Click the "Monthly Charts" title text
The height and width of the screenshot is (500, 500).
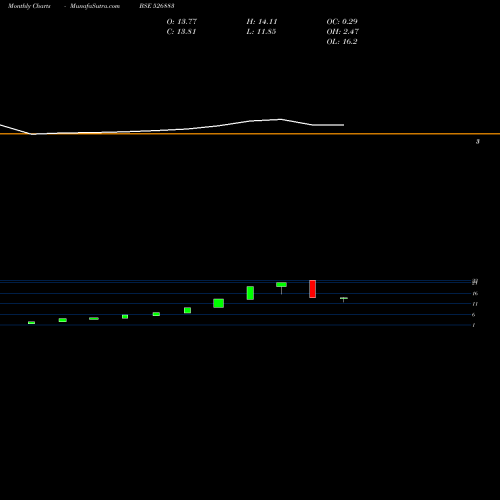(x=29, y=6)
